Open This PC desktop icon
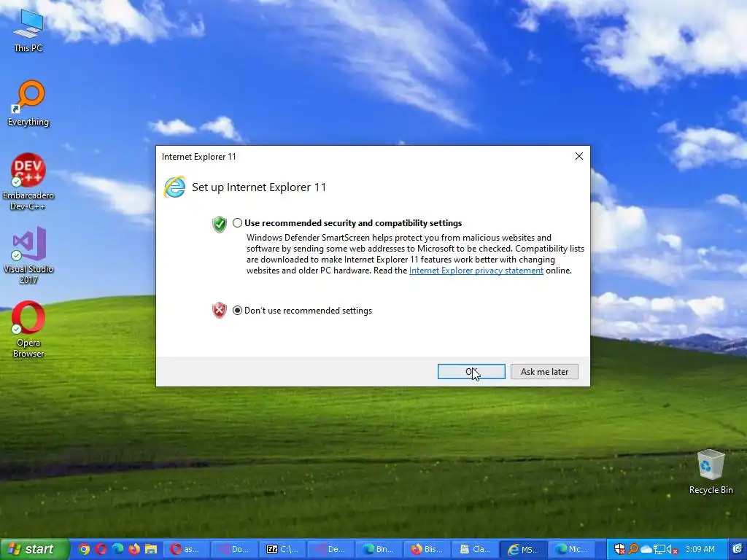 coord(28,30)
